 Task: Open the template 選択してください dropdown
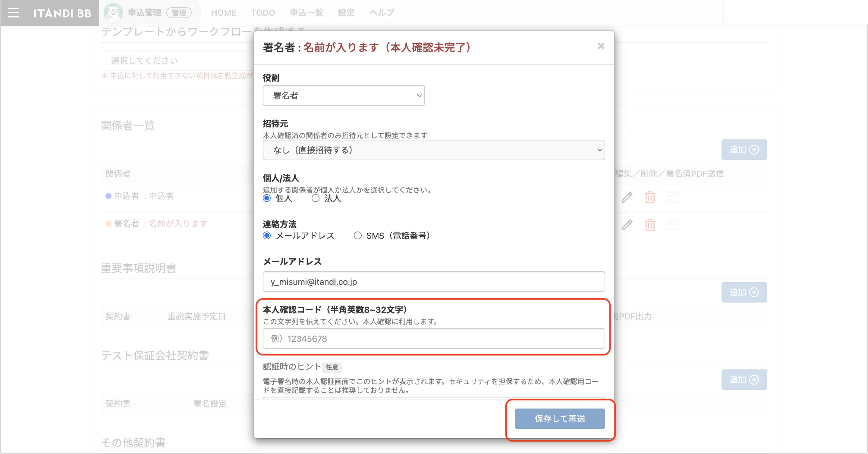click(x=178, y=61)
